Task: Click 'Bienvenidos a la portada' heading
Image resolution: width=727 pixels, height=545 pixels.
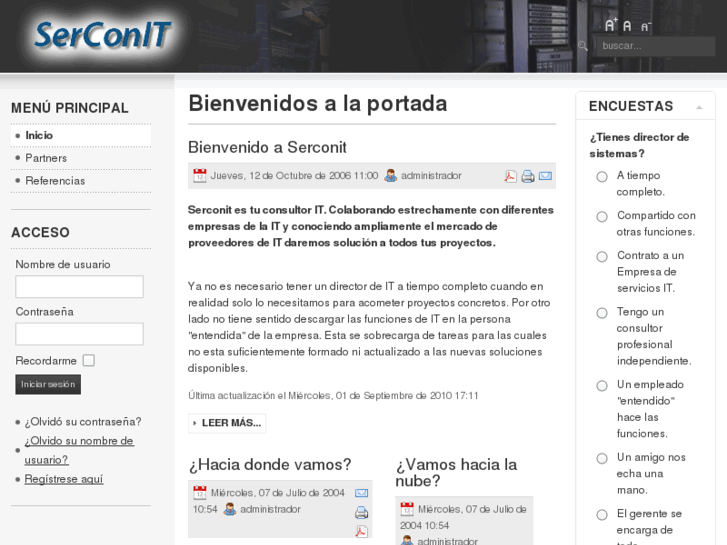Action: point(318,103)
